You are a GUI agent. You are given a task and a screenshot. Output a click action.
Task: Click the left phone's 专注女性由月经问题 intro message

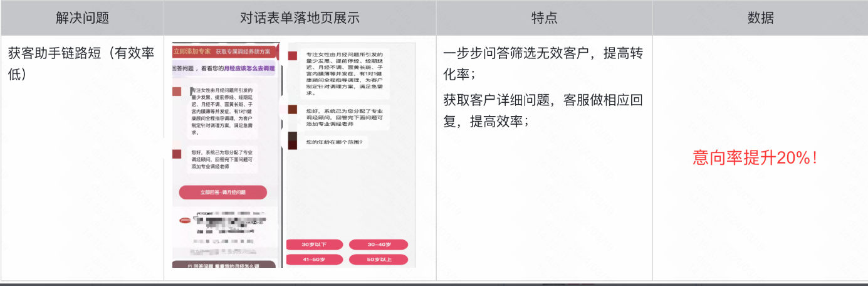pos(223,112)
